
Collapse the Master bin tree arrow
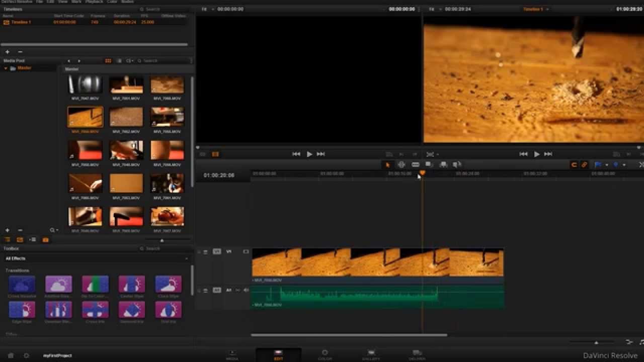coord(6,68)
